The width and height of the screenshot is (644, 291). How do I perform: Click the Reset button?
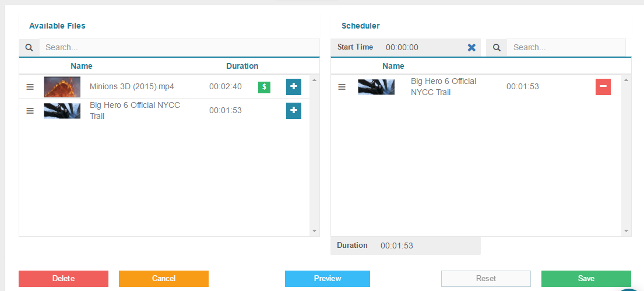pos(486,279)
